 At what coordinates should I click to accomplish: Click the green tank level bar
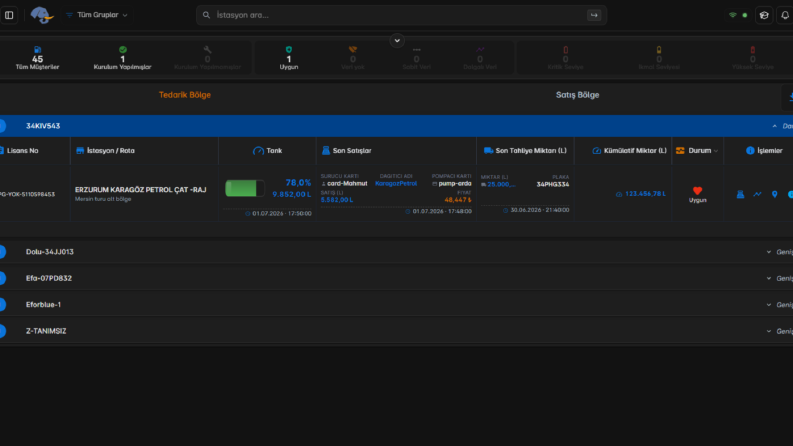pyautogui.click(x=245, y=188)
